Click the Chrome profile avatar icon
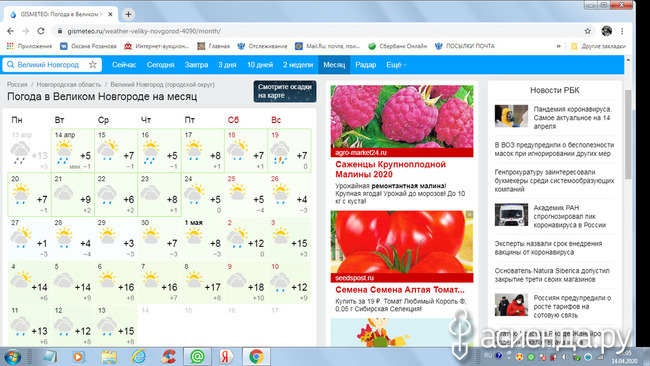The image size is (650, 366). [606, 31]
